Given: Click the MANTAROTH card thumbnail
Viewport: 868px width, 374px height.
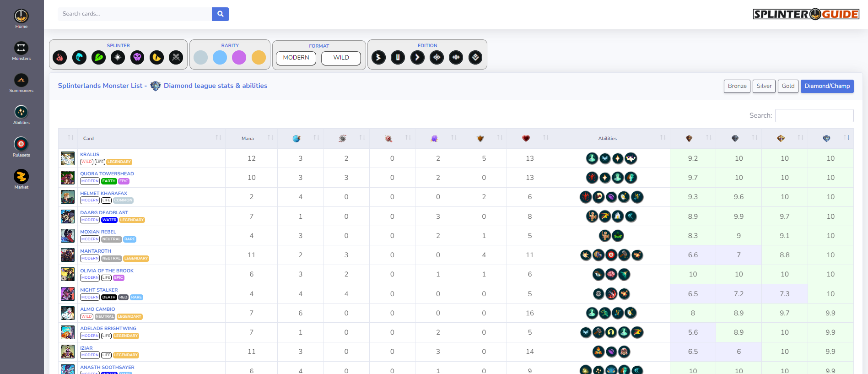Looking at the screenshot, I should pos(68,255).
